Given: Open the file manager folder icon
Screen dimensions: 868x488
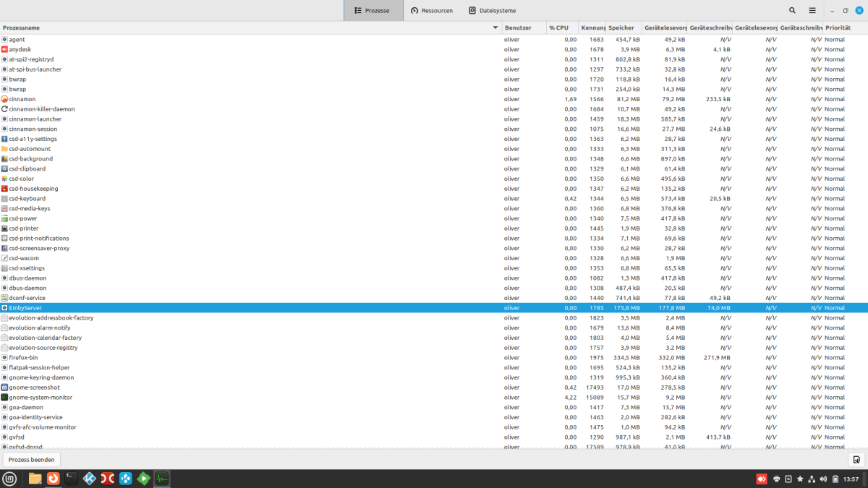Looking at the screenshot, I should (x=35, y=478).
